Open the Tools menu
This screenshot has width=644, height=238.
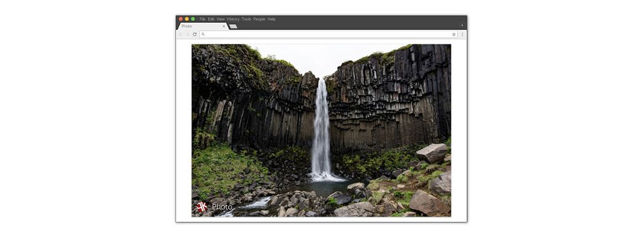point(247,19)
